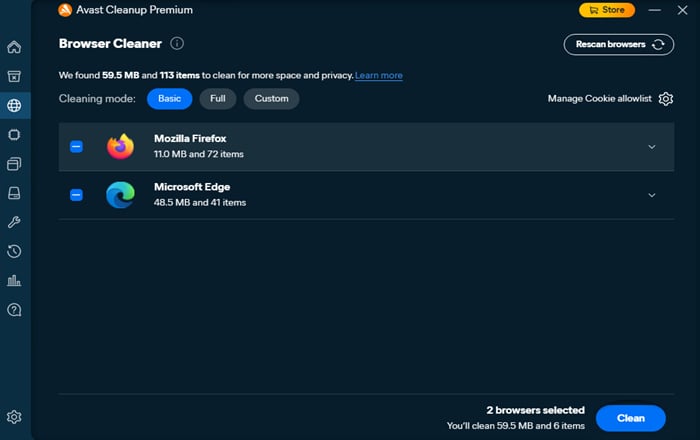
Task: Open the Store button
Action: pos(607,10)
